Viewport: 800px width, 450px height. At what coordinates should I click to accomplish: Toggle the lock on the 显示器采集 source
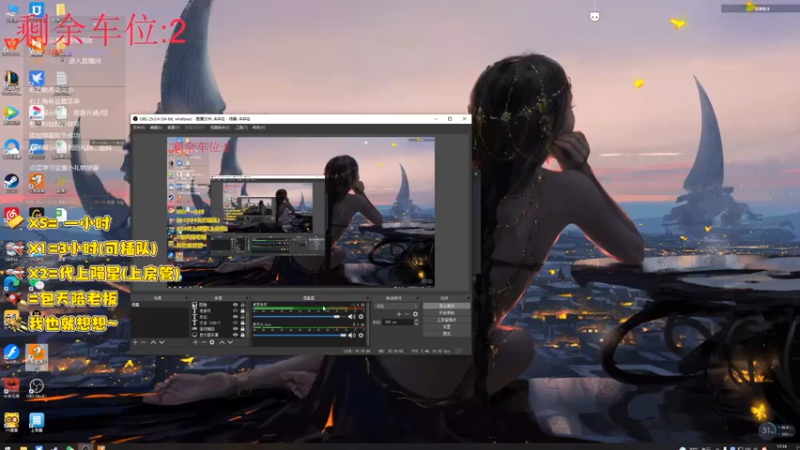pos(243,335)
